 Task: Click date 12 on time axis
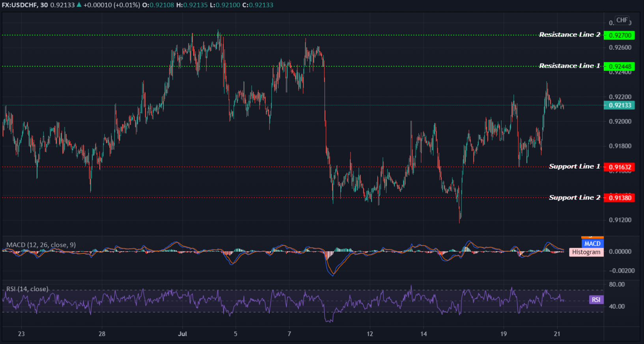click(370, 334)
